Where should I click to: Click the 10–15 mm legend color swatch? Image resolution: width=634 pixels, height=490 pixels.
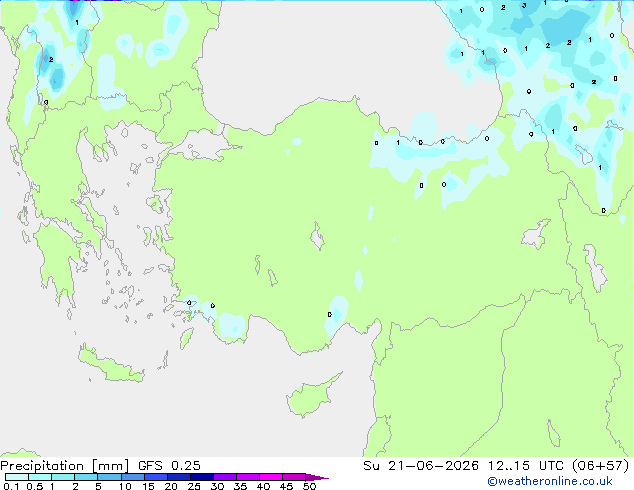[132, 477]
